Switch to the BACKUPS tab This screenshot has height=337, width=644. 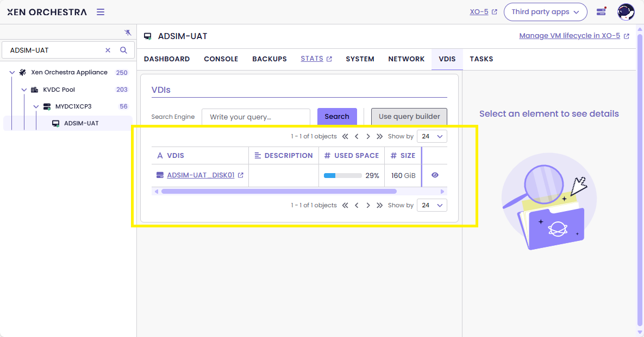[x=269, y=59]
